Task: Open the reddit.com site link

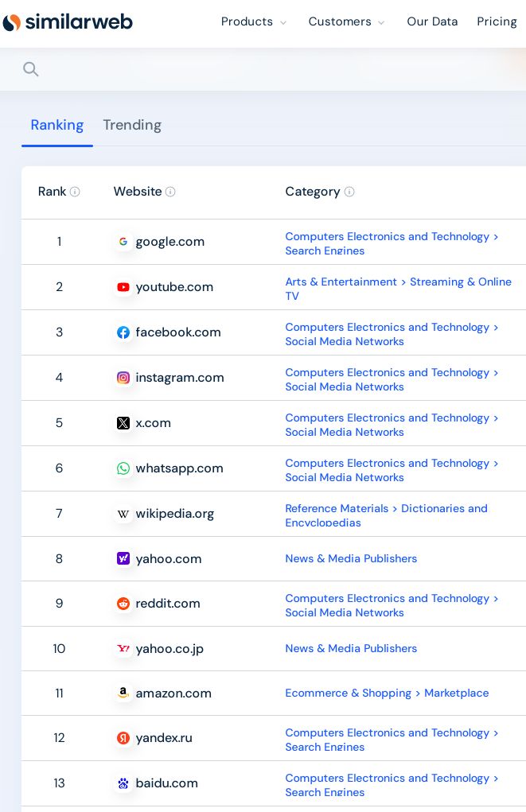Action: point(167,604)
